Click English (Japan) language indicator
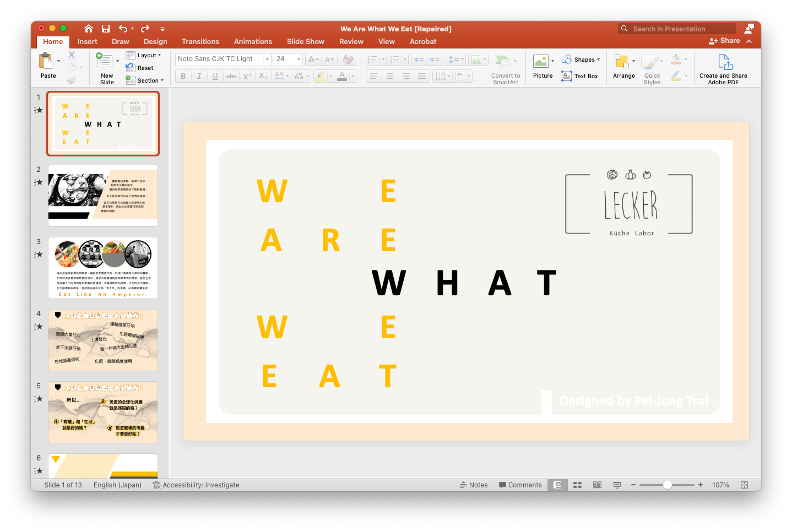792x532 pixels. pyautogui.click(x=117, y=485)
